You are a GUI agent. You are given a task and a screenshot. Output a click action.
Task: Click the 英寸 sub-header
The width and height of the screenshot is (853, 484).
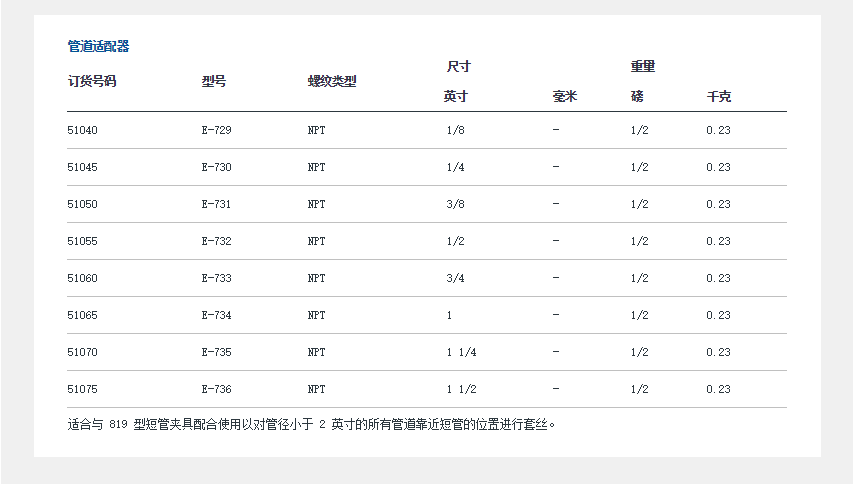point(456,97)
